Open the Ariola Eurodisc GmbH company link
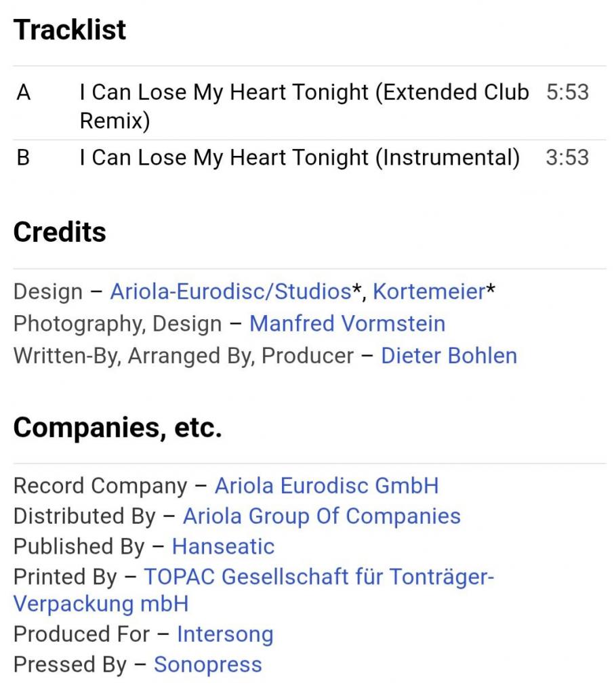The height and width of the screenshot is (694, 616). coord(327,486)
